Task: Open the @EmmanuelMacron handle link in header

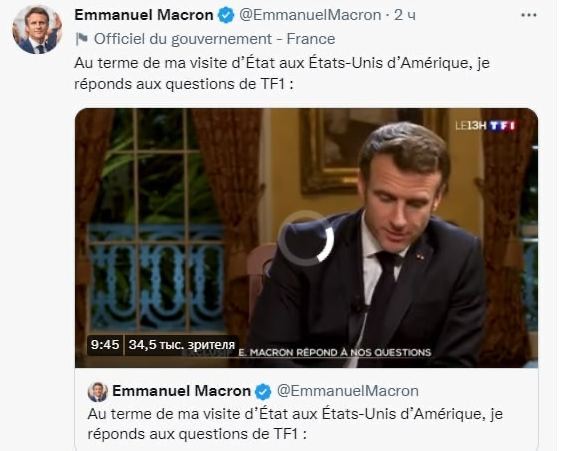Action: coord(309,15)
